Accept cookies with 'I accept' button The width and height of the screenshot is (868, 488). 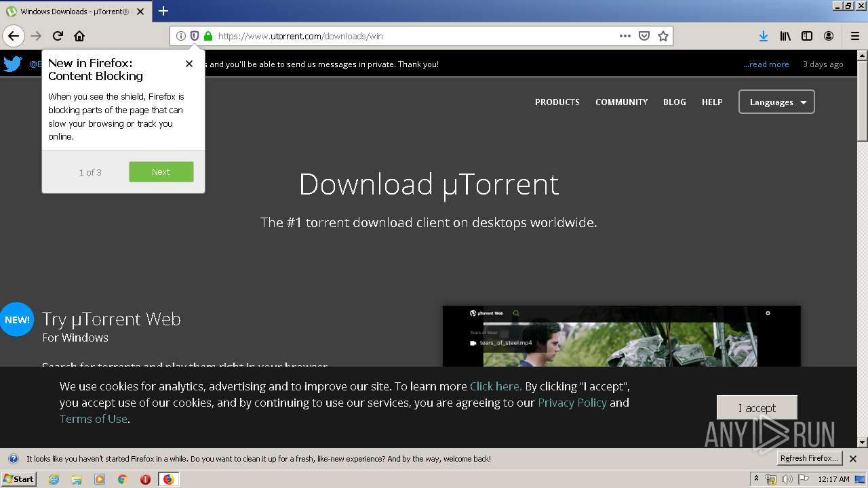click(757, 408)
